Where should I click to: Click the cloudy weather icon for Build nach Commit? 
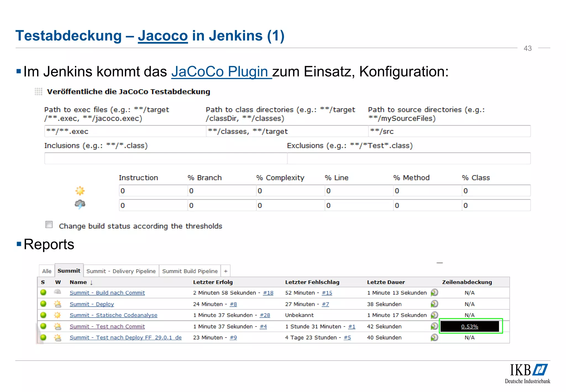point(57,292)
